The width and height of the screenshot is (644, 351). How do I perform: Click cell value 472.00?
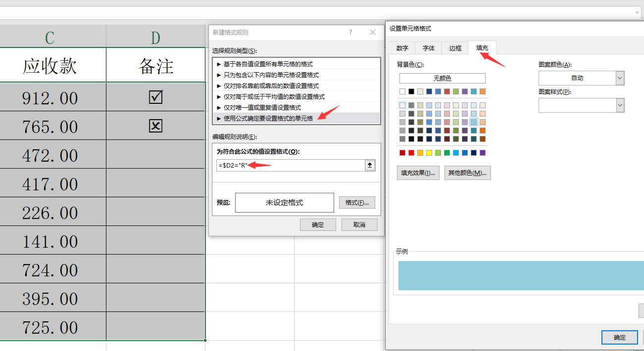[50, 155]
